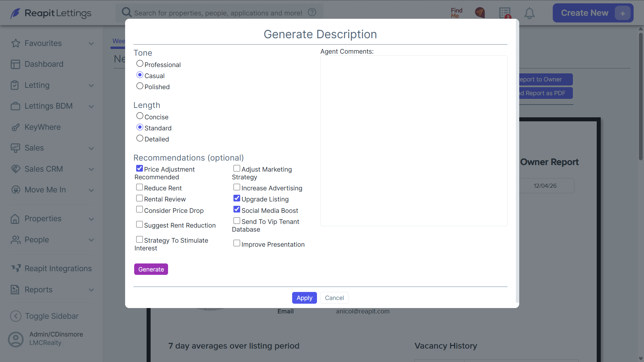This screenshot has width=644, height=362.
Task: Click the Reapit Integrations icon
Action: [16, 268]
